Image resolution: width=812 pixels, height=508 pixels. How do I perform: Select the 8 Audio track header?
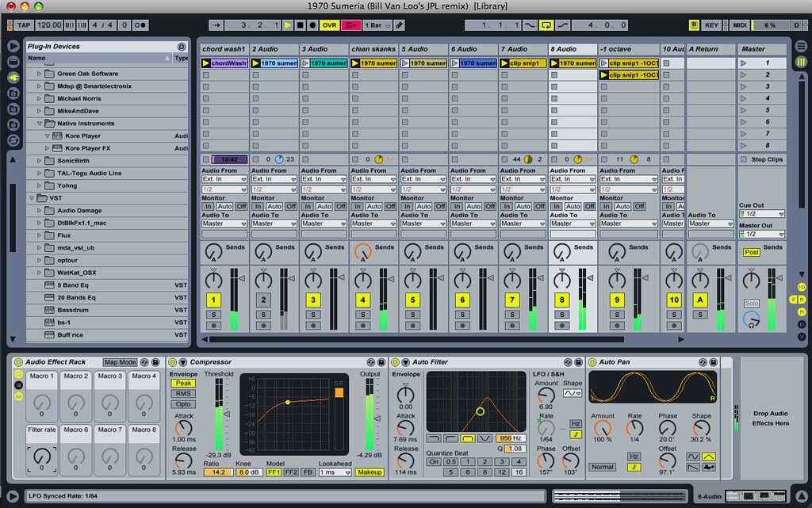573,49
